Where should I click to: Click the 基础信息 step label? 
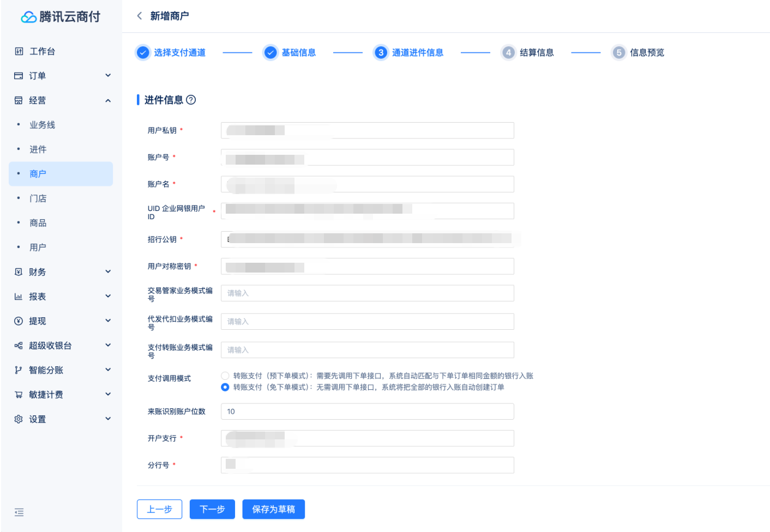[299, 53]
